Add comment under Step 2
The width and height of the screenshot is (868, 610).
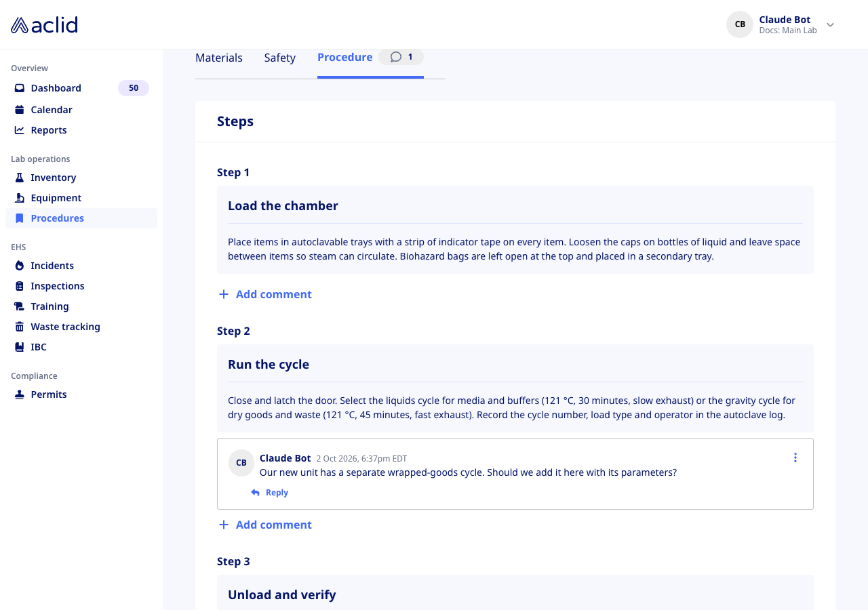point(265,525)
